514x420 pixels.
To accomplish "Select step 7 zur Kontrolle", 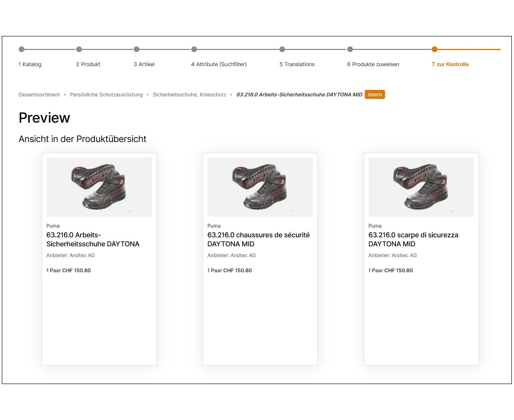I will 450,64.
